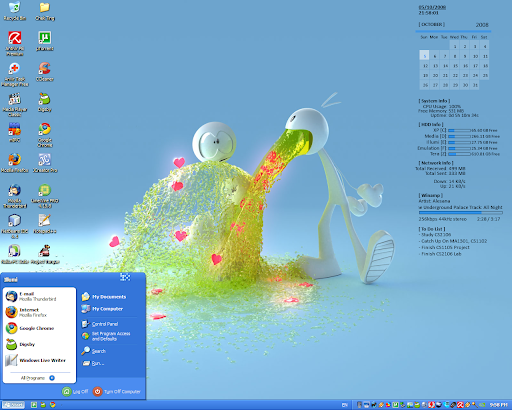Click the 2008 year label in calendar
The height and width of the screenshot is (410, 512).
coord(482,25)
